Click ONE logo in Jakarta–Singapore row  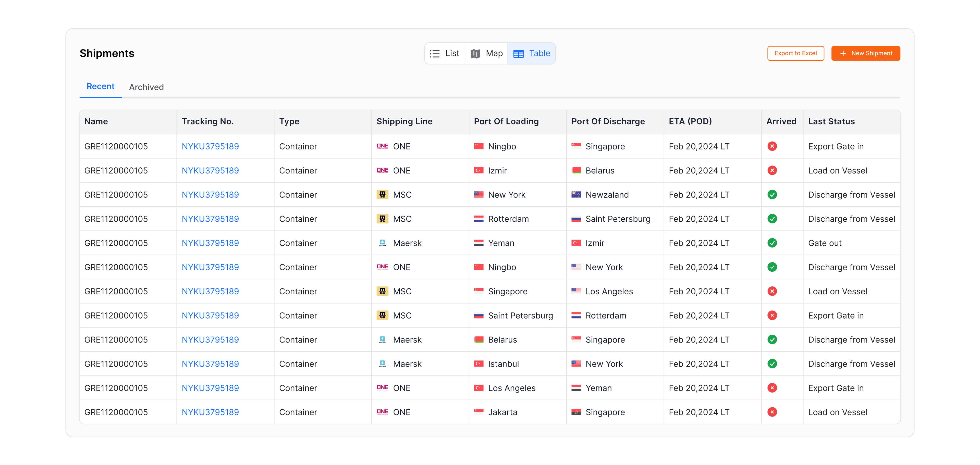click(x=382, y=412)
